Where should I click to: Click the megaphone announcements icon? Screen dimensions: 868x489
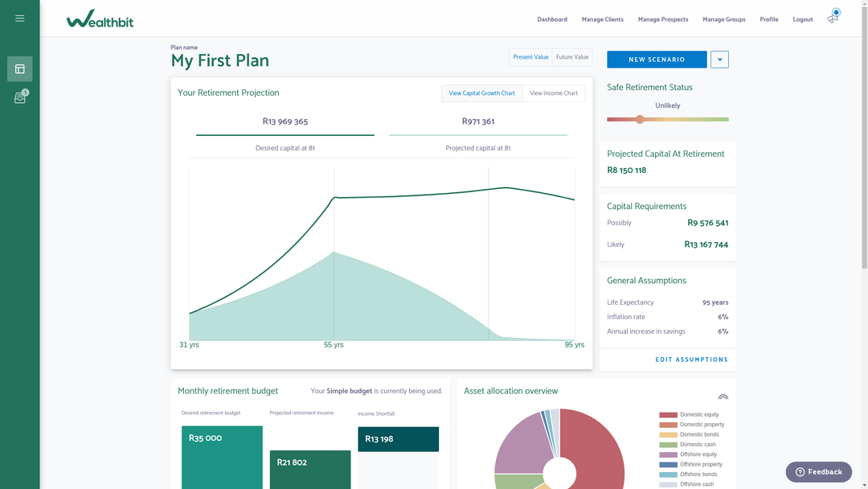click(x=833, y=18)
